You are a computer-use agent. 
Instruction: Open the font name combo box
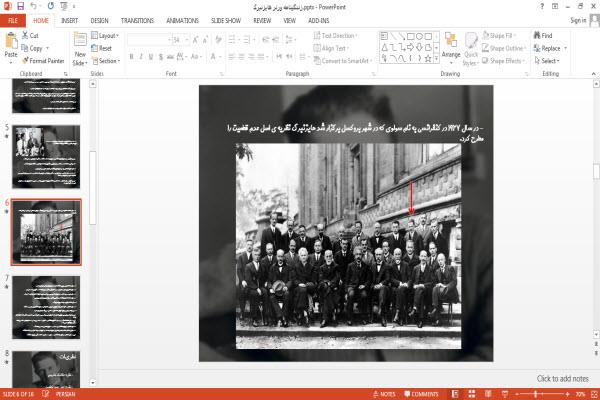click(x=149, y=39)
